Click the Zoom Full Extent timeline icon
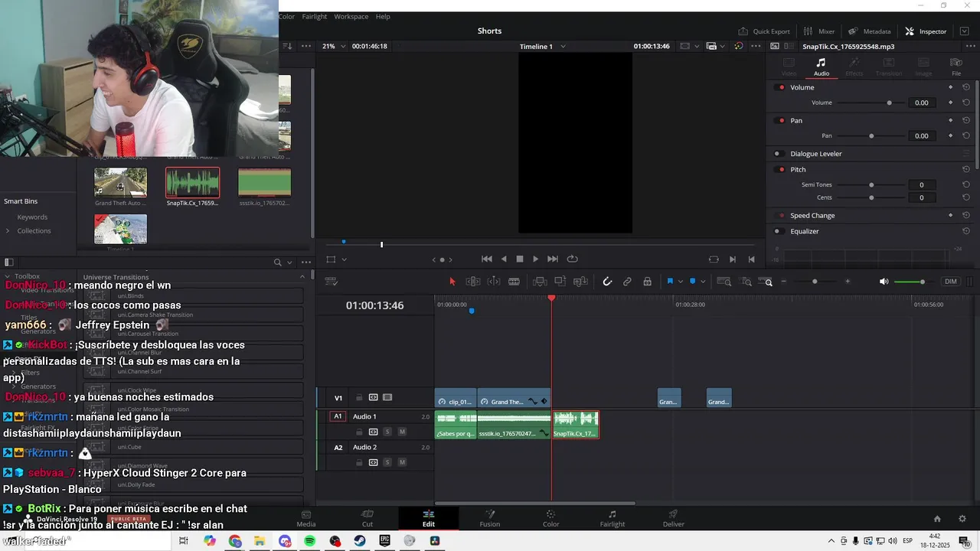 (x=726, y=282)
